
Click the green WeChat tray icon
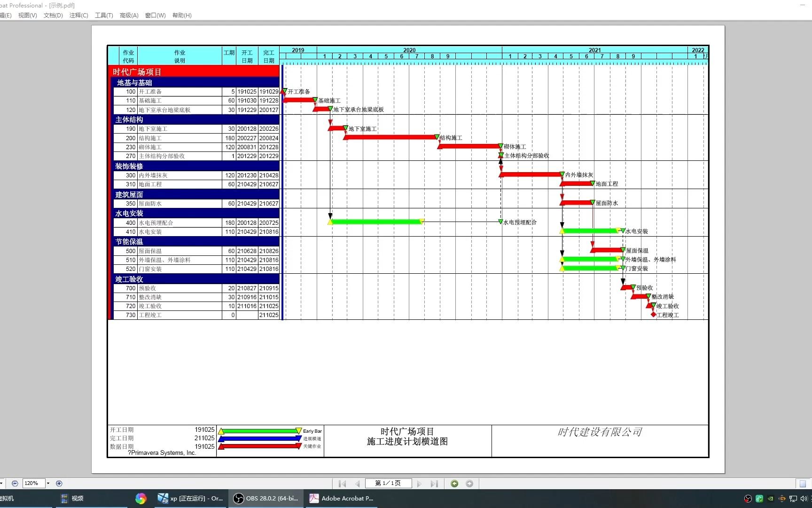click(759, 499)
